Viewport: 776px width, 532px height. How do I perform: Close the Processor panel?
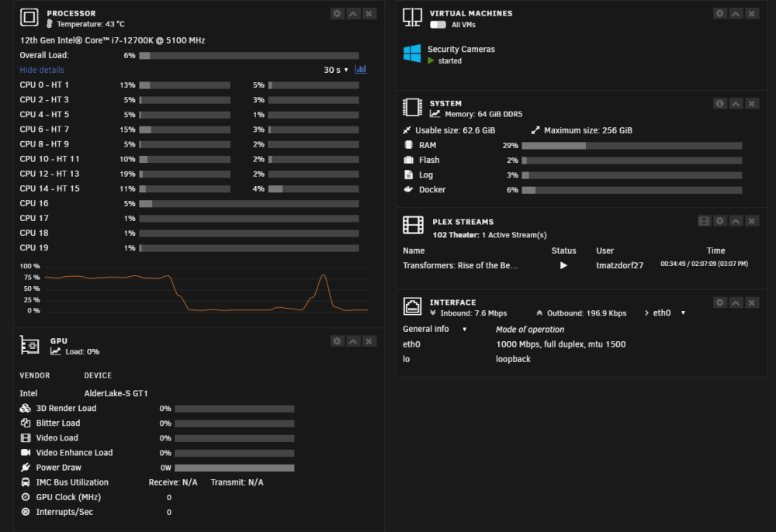[369, 14]
